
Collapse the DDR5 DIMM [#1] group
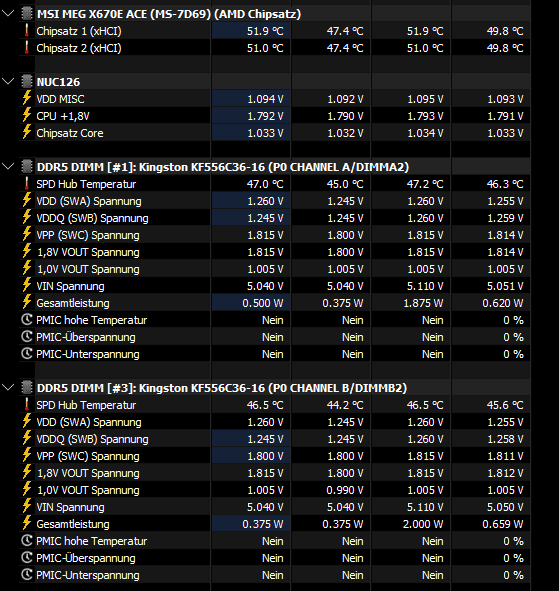[x=8, y=166]
